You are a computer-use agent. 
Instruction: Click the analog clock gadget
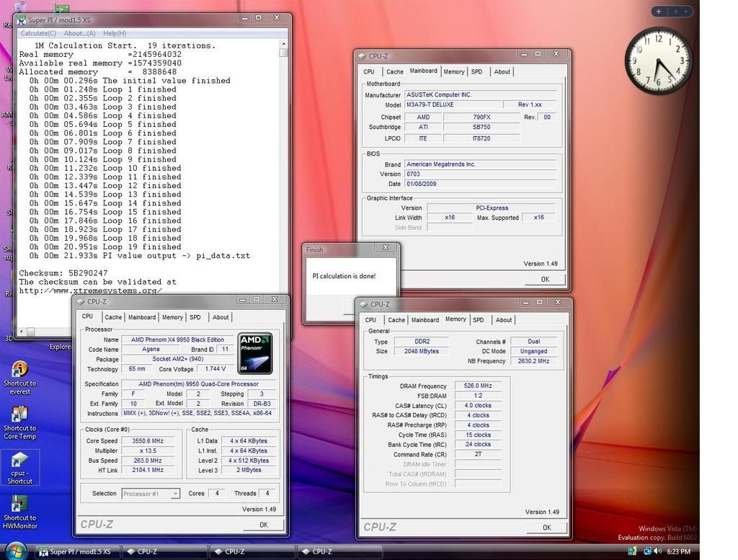click(659, 61)
